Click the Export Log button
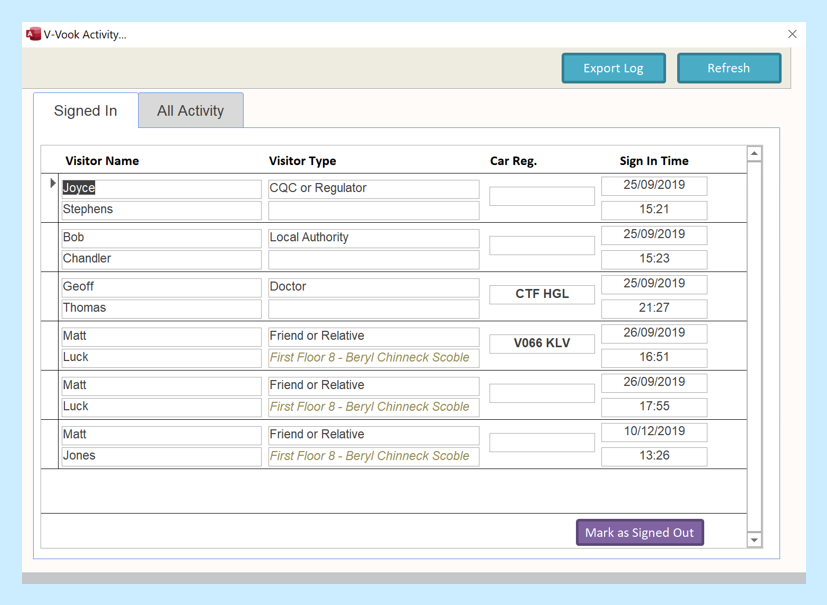Image resolution: width=827 pixels, height=605 pixels. pos(613,68)
